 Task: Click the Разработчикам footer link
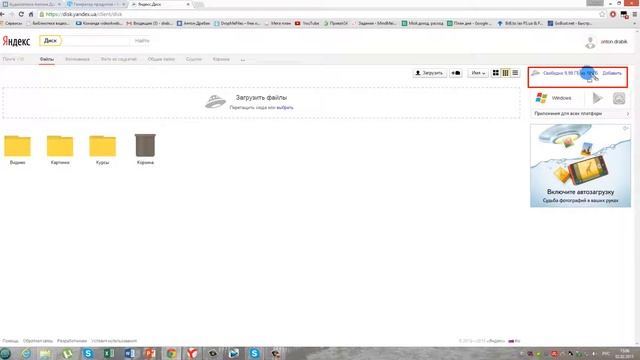point(72,341)
